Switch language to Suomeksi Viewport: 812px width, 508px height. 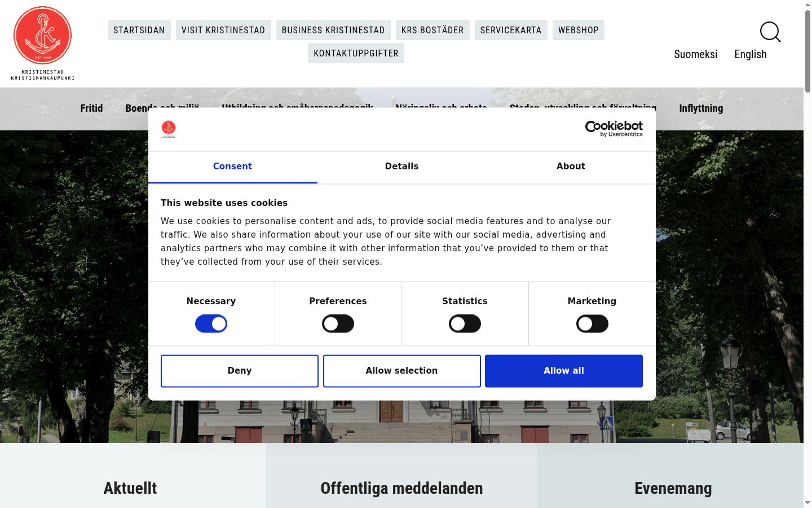point(696,54)
